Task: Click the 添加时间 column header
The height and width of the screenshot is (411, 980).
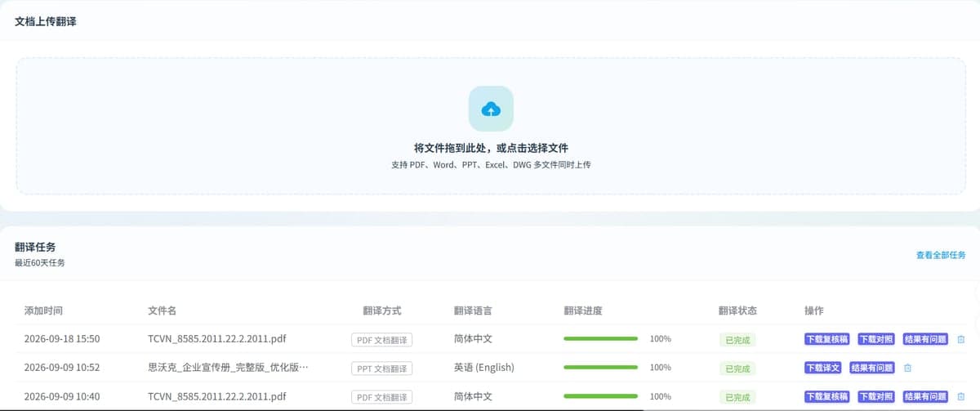Action: click(43, 310)
